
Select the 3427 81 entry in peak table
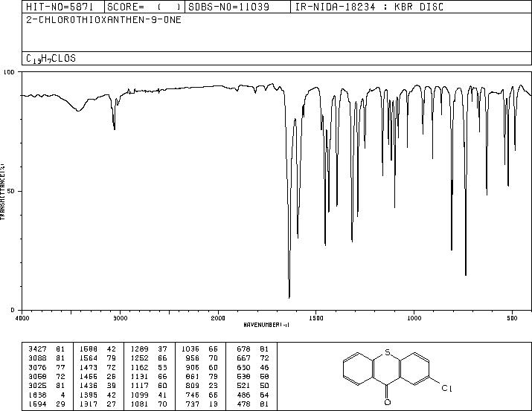[46, 349]
